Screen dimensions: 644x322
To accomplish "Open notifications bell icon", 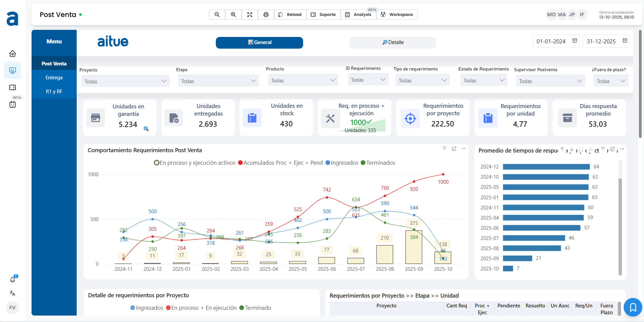I will pos(13,280).
